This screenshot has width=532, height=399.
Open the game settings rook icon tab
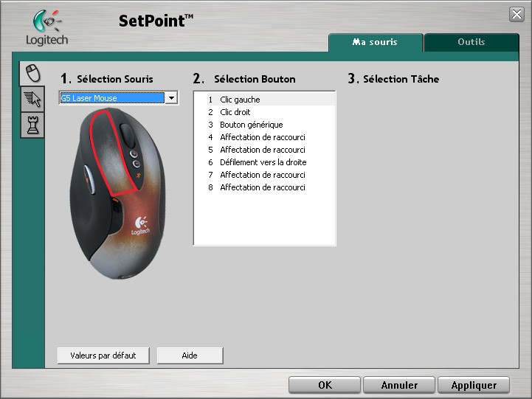pyautogui.click(x=32, y=125)
